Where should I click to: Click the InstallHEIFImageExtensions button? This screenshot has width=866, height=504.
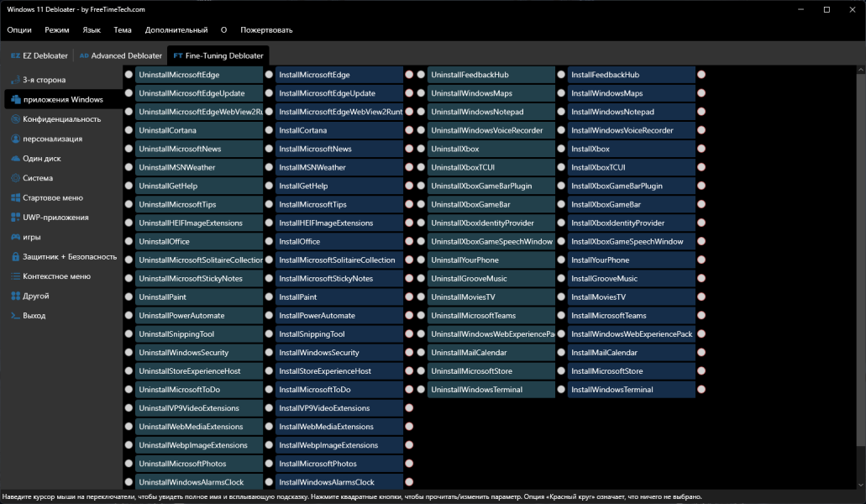tap(339, 223)
